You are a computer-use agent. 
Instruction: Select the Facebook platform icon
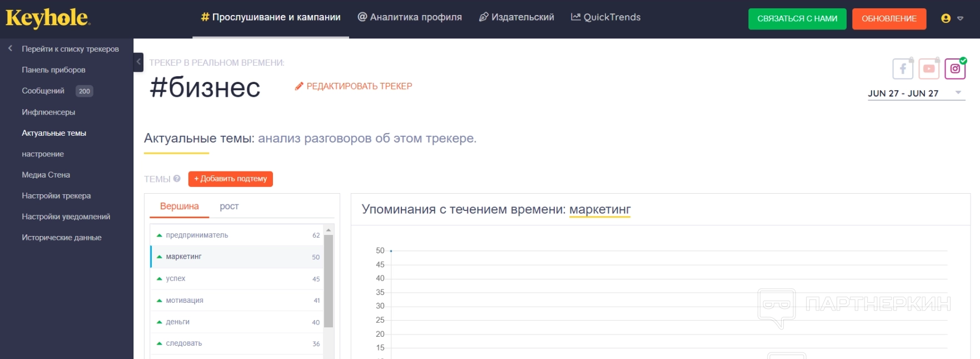903,69
